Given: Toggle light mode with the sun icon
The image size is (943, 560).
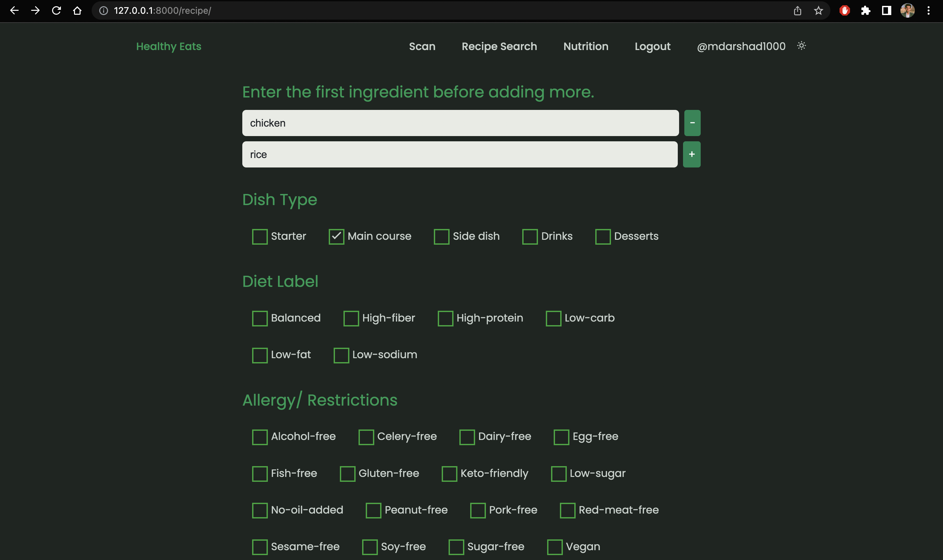Looking at the screenshot, I should pyautogui.click(x=801, y=46).
